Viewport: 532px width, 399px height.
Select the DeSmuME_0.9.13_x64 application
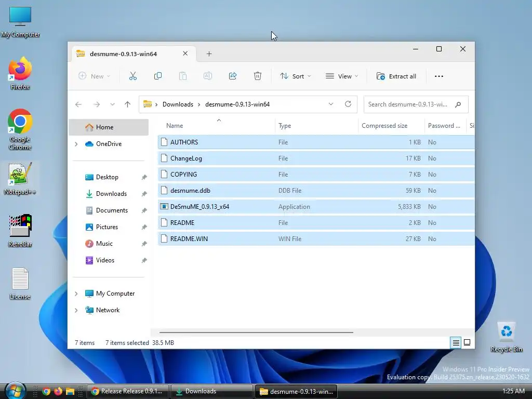click(x=316, y=207)
